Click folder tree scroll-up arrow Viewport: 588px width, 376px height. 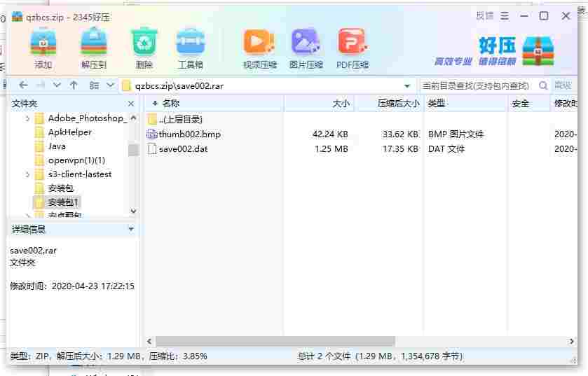(133, 118)
